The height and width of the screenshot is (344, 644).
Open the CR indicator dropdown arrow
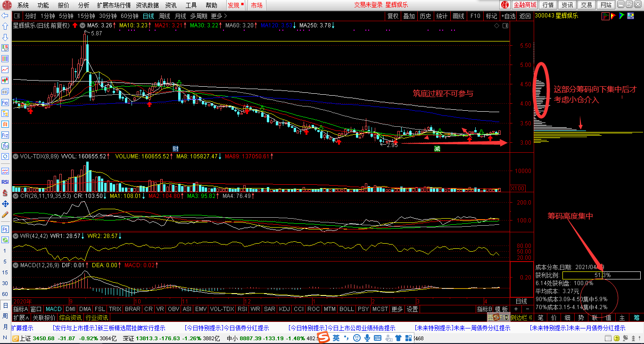(16, 196)
